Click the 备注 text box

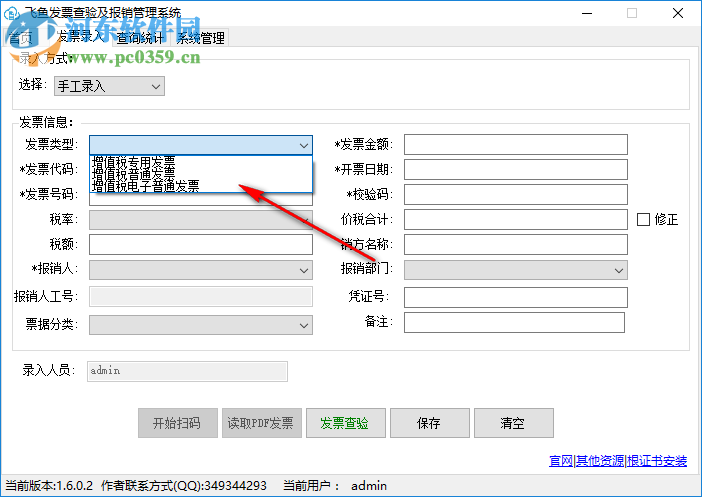(514, 322)
